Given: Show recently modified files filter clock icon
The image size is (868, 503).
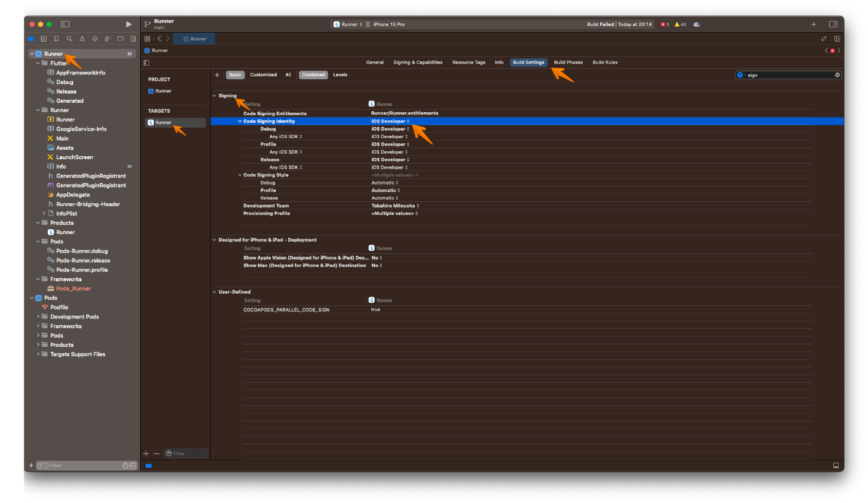Looking at the screenshot, I should pos(125,465).
